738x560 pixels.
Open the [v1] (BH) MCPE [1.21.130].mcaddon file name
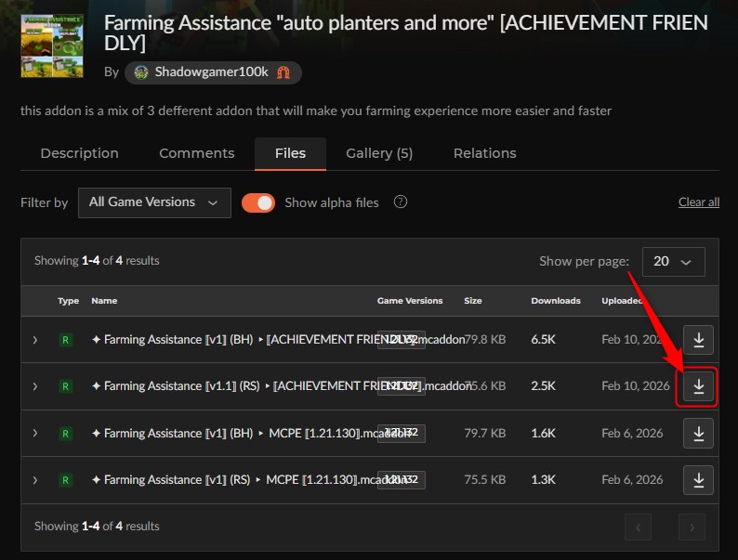coord(251,433)
